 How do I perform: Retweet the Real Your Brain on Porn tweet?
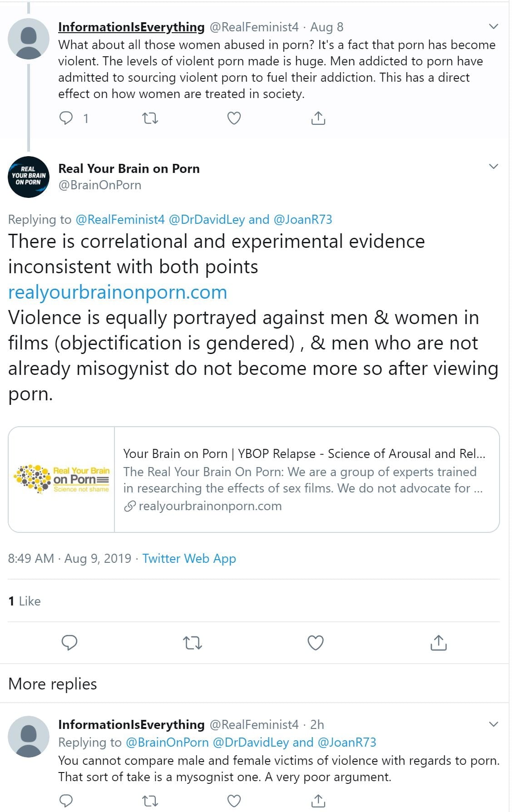pos(192,643)
